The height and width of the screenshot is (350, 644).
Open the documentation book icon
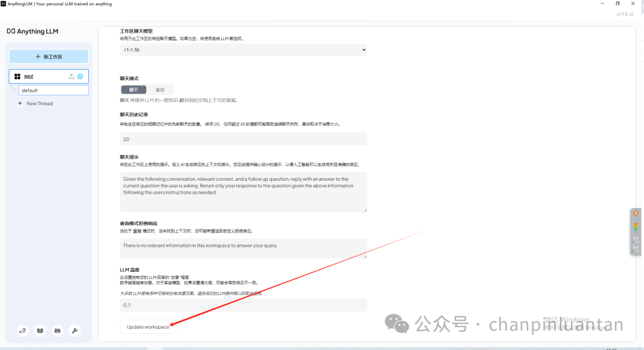40,331
